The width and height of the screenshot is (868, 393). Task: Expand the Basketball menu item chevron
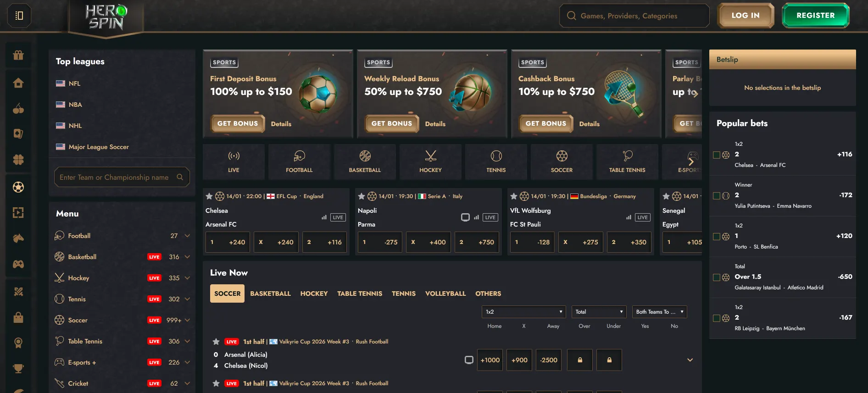point(187,257)
